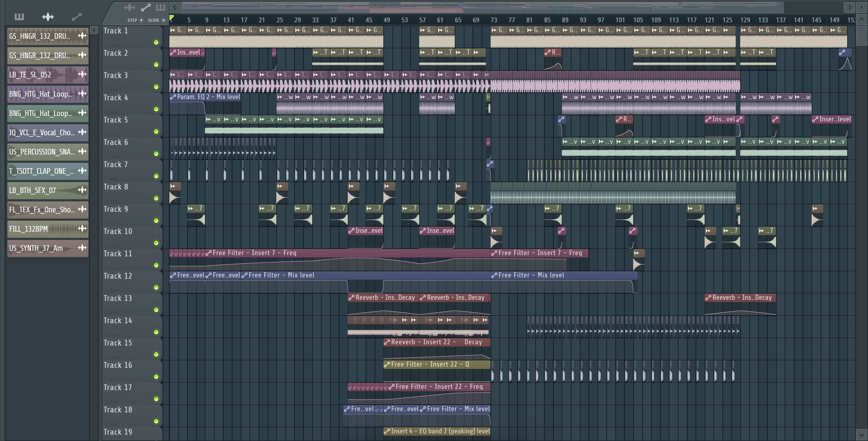Mute Track 5 using its green LED

(156, 131)
